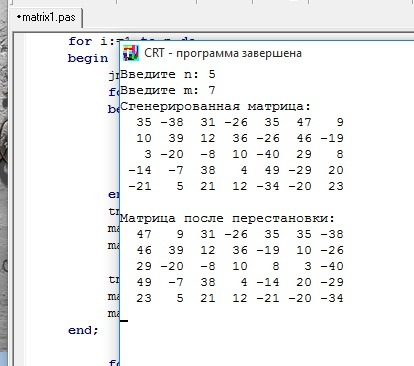The image size is (414, 366).
Task: Click the 'Введите n: 5' line
Action: 167,74
